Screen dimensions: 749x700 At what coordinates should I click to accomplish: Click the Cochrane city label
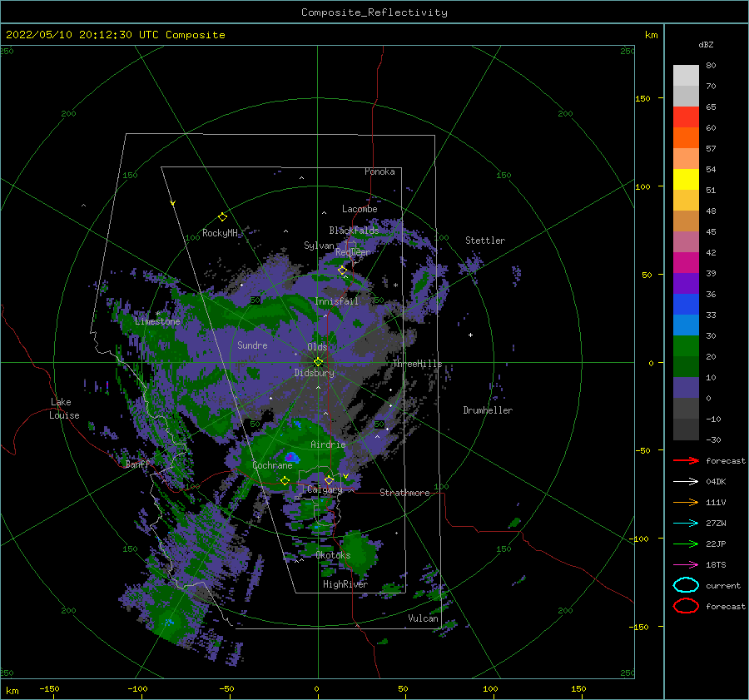pos(272,465)
